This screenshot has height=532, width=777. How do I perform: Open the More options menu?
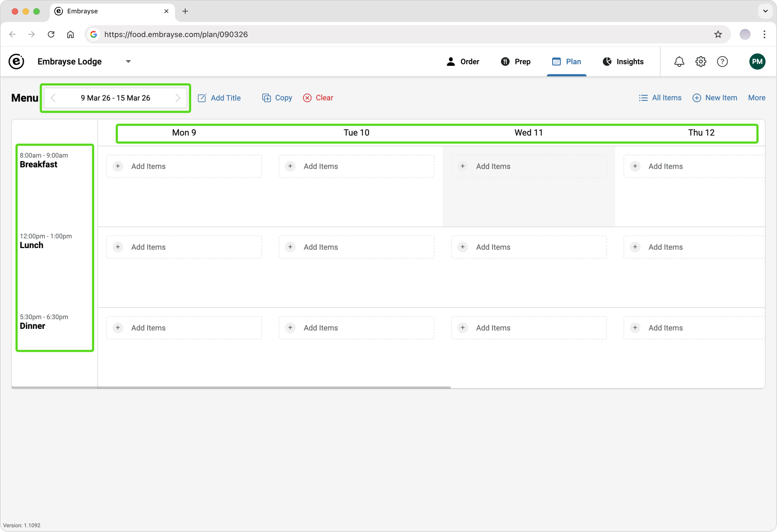click(757, 98)
